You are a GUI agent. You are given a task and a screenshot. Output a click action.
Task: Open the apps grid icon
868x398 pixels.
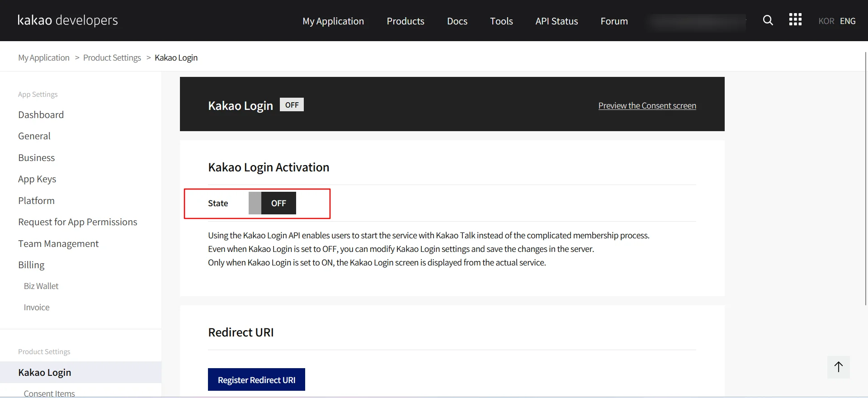(795, 19)
